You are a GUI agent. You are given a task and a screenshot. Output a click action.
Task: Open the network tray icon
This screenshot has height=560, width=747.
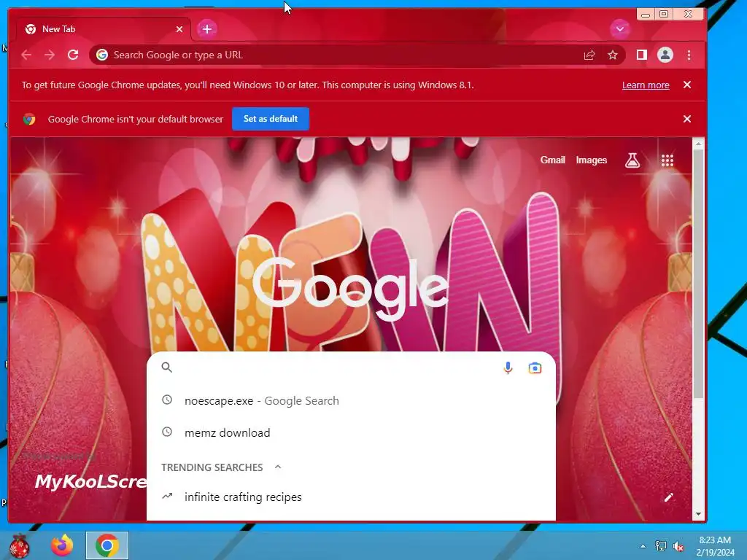(661, 546)
